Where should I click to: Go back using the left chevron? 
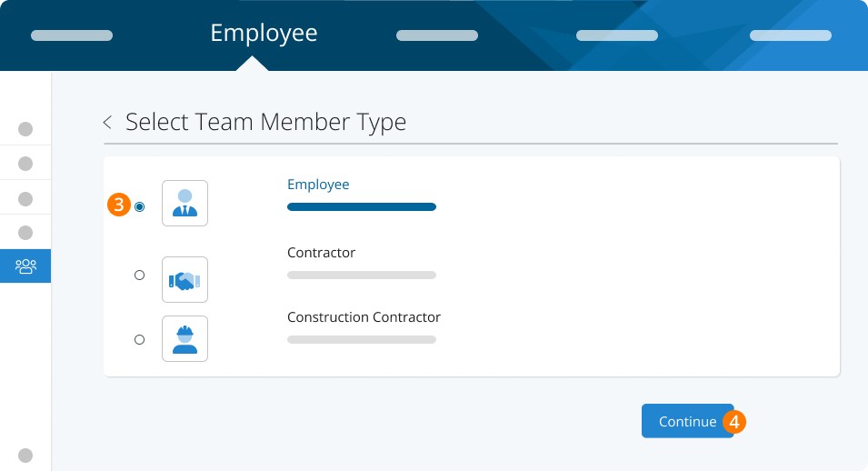pyautogui.click(x=107, y=122)
